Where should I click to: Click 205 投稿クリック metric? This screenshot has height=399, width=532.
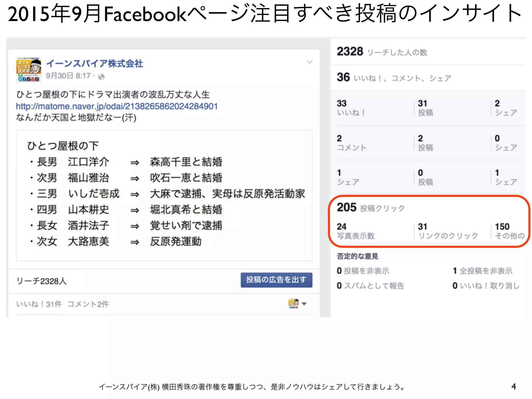coord(371,208)
